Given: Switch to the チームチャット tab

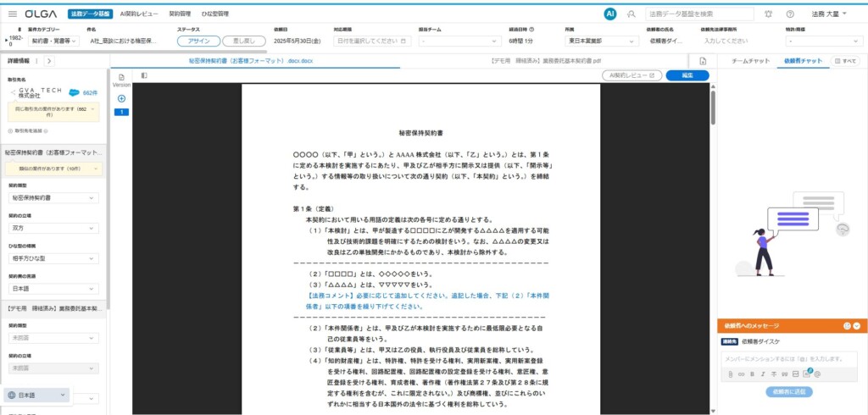Looking at the screenshot, I should pyautogui.click(x=750, y=61).
